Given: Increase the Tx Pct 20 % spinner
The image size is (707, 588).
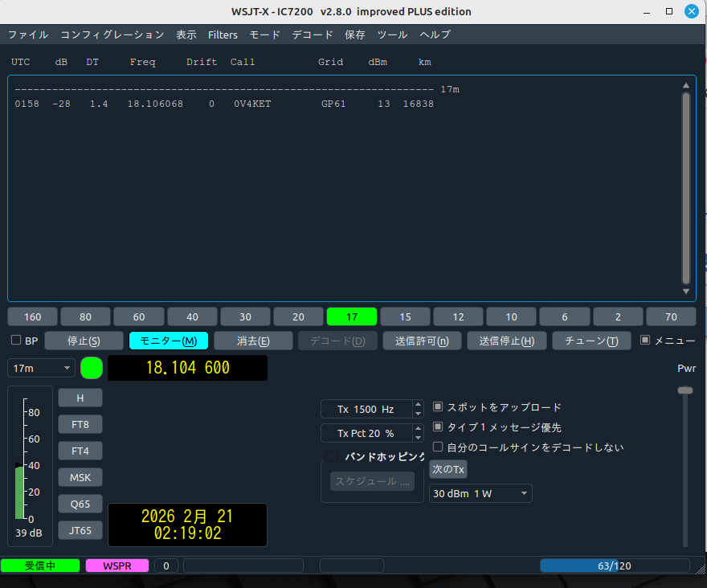Looking at the screenshot, I should pos(418,429).
